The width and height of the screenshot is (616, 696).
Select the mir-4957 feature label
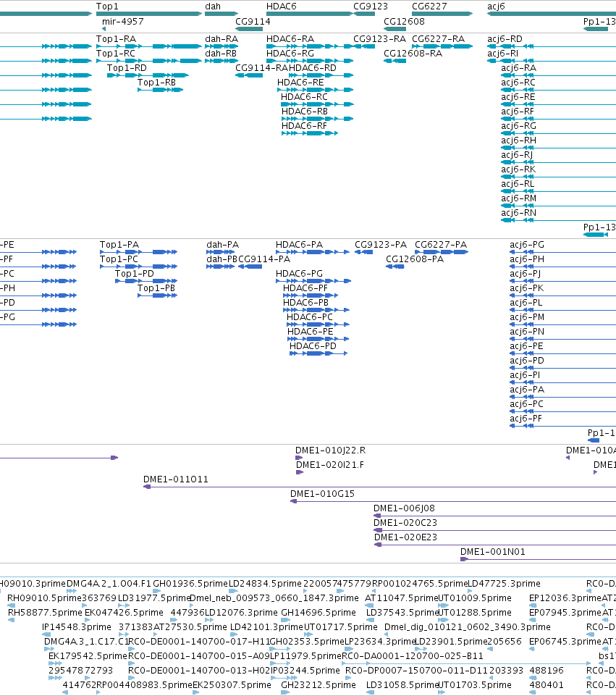pos(123,21)
